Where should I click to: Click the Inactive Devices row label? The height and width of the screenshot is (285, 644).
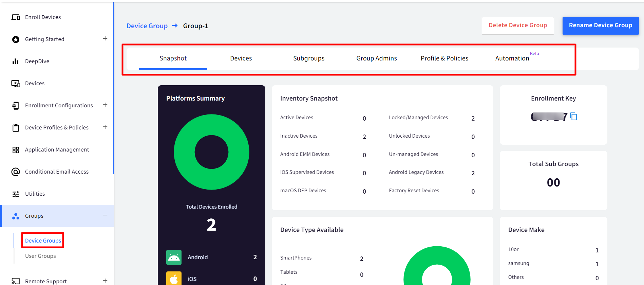pos(299,136)
